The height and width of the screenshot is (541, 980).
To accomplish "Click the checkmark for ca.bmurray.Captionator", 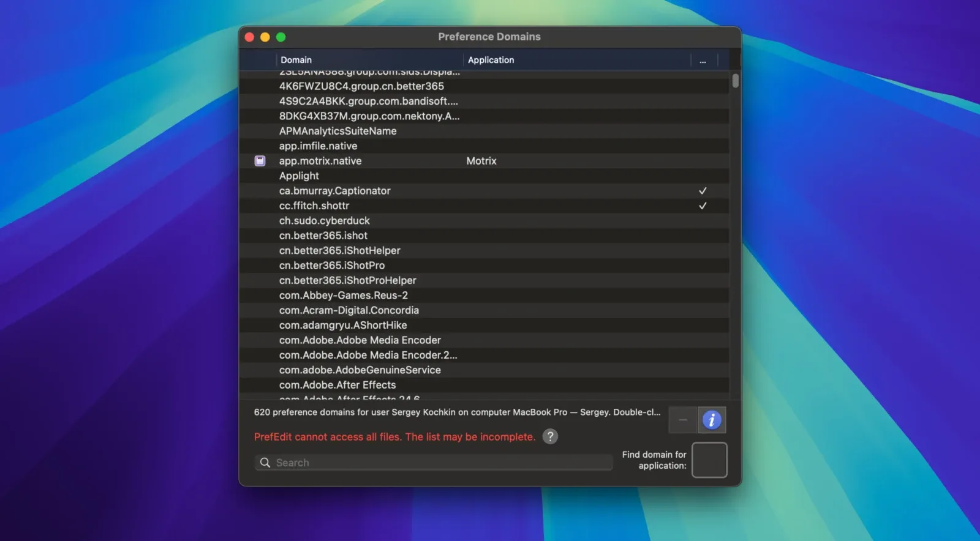I will pos(703,191).
